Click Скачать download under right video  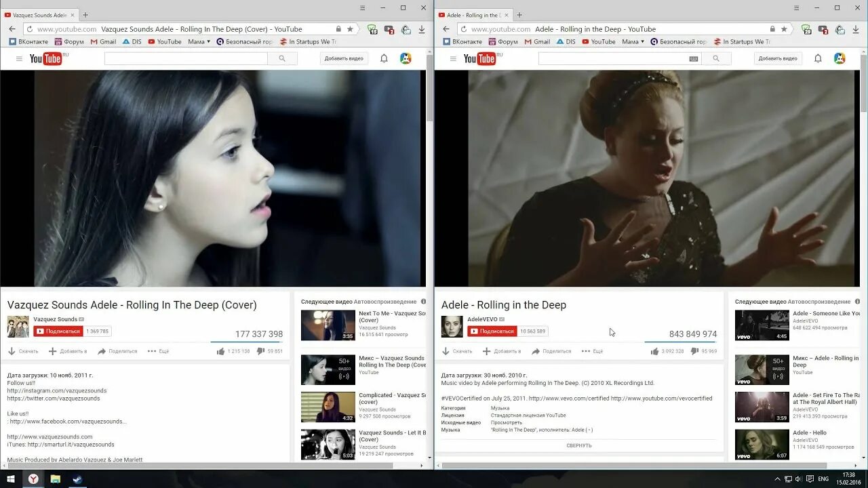(x=457, y=351)
